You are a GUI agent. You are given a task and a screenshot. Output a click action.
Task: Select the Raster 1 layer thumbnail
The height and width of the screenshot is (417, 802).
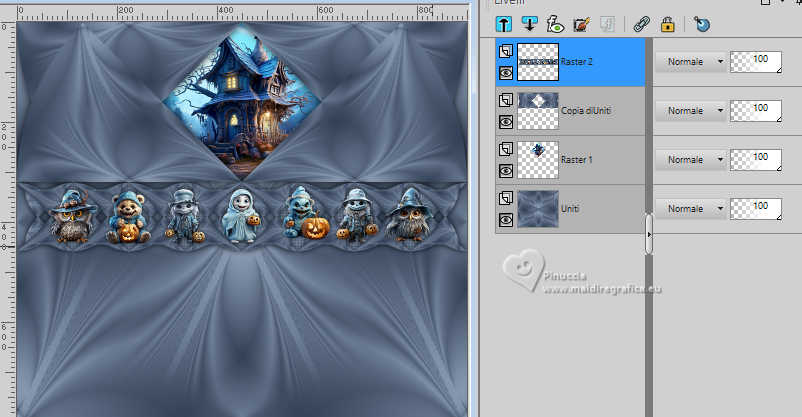click(538, 160)
